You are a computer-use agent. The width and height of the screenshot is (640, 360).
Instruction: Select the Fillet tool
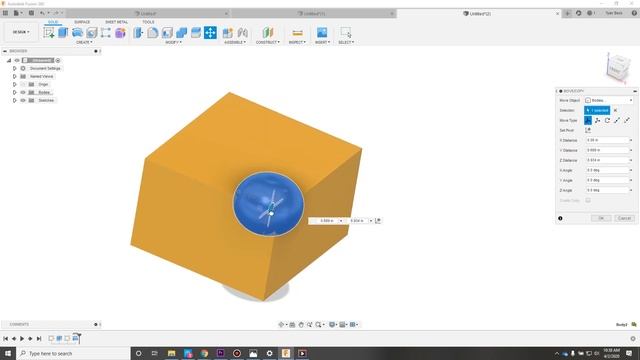153,33
